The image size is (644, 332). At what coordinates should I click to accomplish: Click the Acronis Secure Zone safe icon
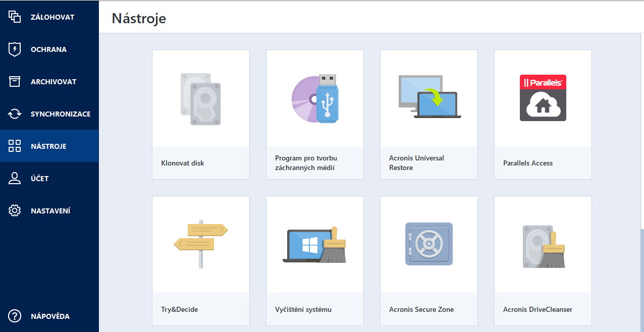tap(429, 244)
